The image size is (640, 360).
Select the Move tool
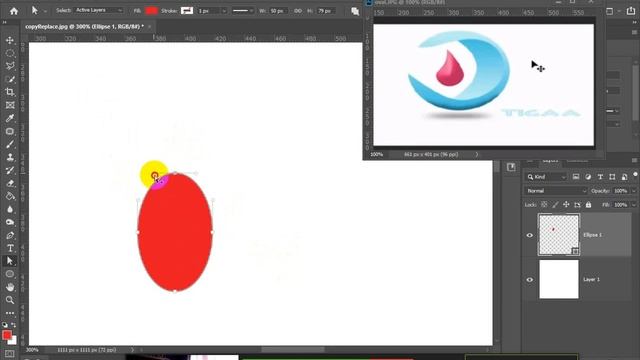click(10, 40)
